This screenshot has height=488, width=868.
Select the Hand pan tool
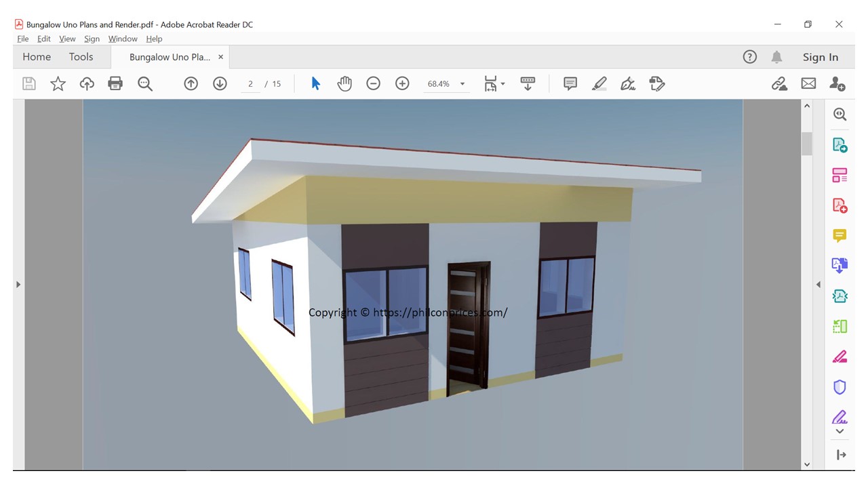coord(344,83)
